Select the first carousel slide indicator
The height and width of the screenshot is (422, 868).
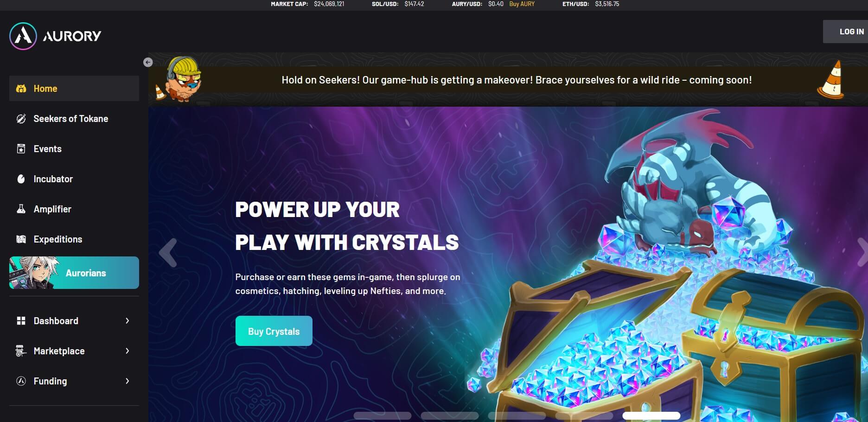(x=383, y=416)
